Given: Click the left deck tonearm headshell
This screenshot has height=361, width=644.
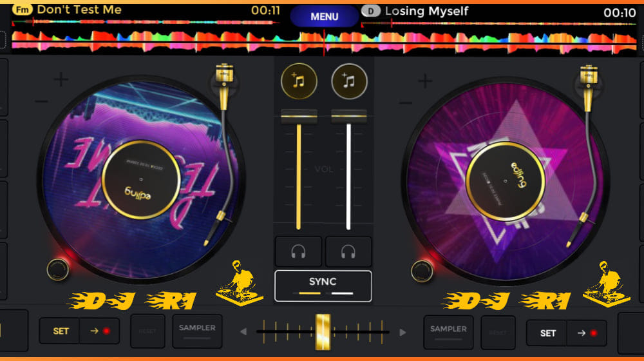Looking at the screenshot, I should [211, 230].
